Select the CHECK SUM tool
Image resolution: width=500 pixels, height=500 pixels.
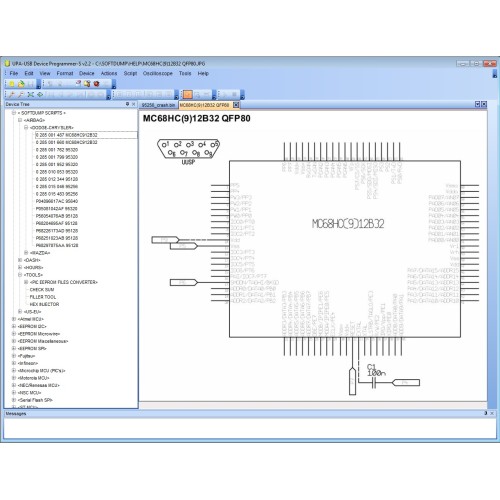pyautogui.click(x=42, y=290)
